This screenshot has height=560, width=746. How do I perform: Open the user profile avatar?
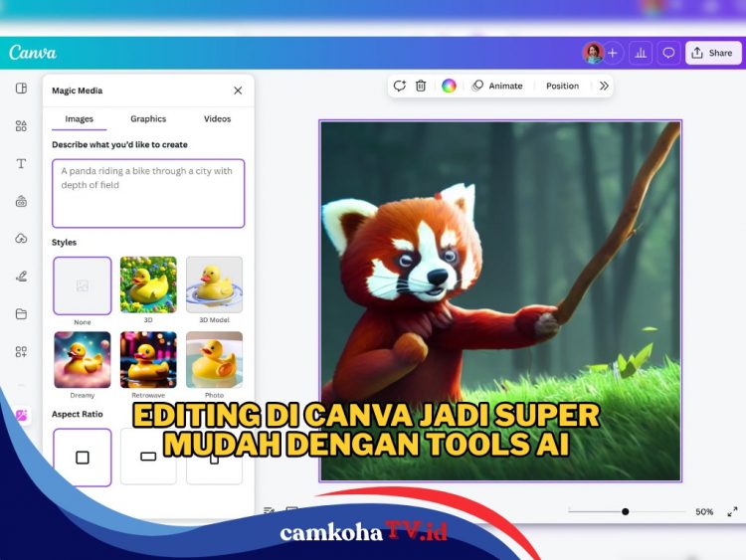click(593, 53)
